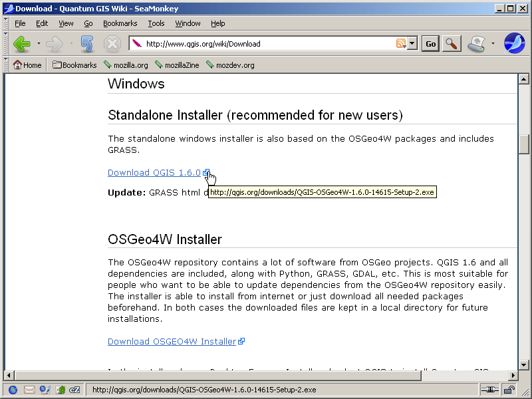Open the Bookmarks menu in the menu bar

coord(120,23)
